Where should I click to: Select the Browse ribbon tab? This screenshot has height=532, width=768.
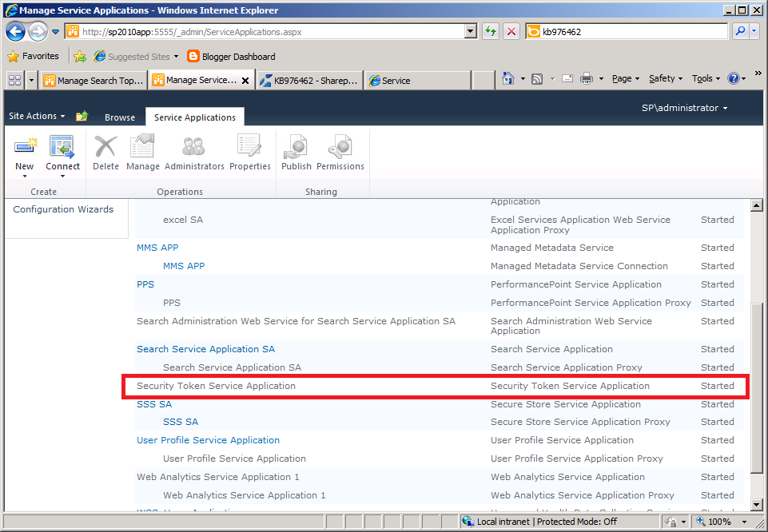pyautogui.click(x=120, y=117)
